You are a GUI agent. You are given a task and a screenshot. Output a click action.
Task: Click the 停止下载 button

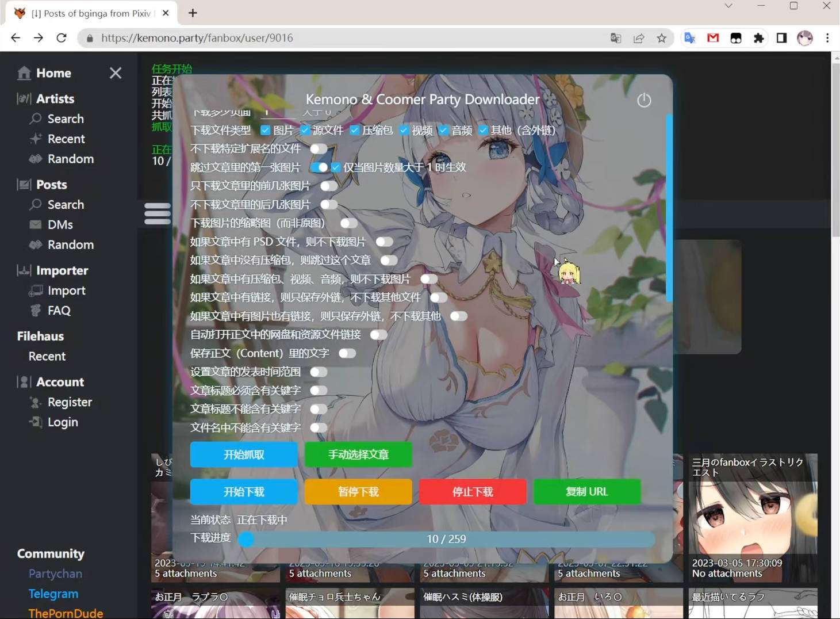pos(473,492)
